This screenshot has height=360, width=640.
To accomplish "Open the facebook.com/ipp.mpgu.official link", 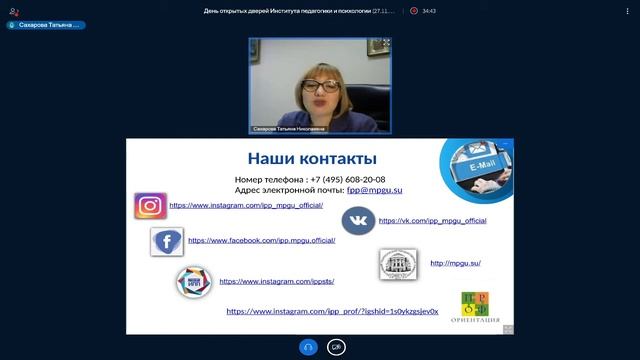I will point(262,240).
